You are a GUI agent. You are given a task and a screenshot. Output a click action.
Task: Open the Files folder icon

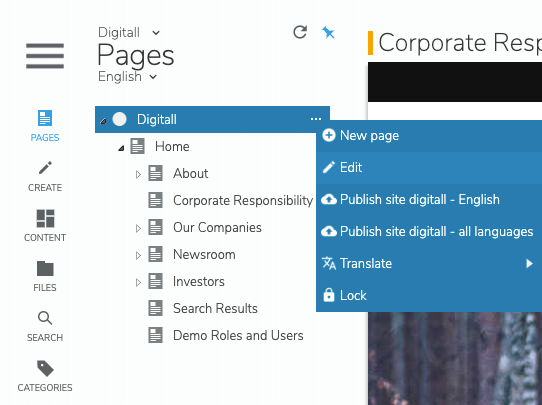pyautogui.click(x=45, y=269)
